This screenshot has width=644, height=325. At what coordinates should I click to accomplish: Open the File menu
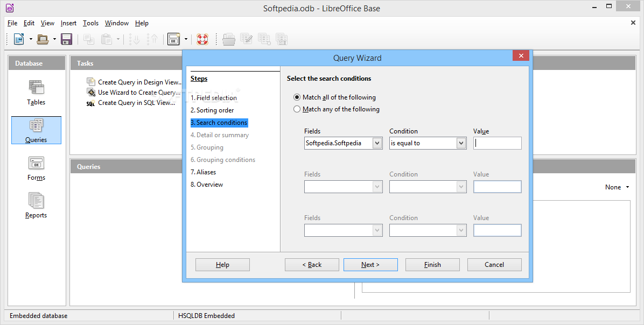point(12,23)
